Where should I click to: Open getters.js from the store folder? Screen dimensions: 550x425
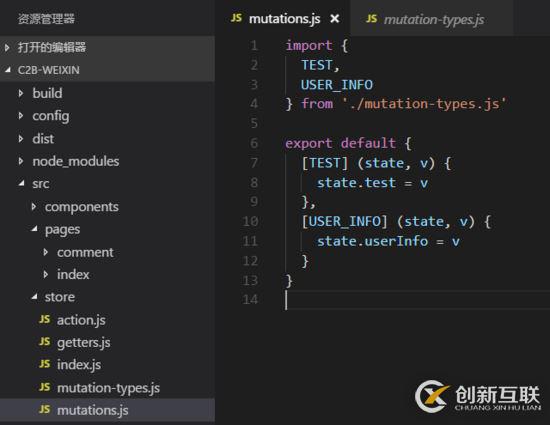pyautogui.click(x=83, y=342)
